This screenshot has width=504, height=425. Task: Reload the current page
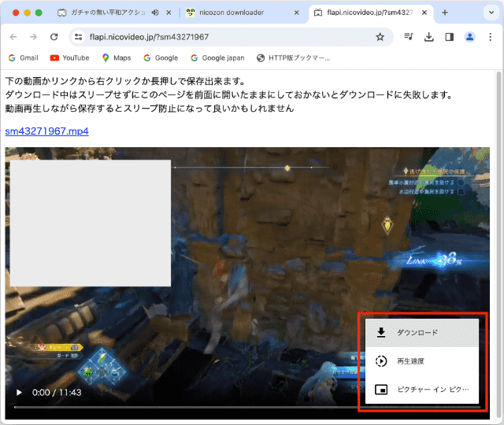pos(54,37)
